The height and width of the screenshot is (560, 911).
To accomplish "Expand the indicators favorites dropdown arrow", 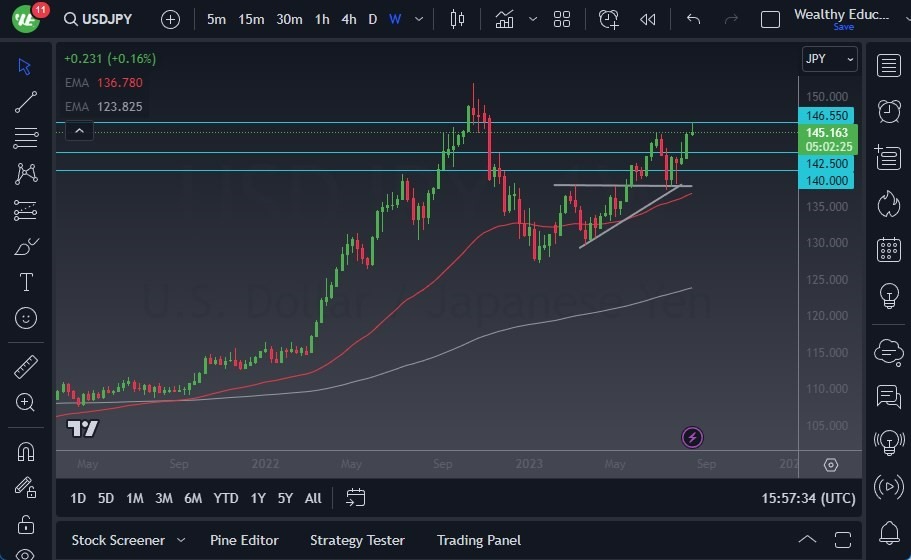I will (x=532, y=19).
